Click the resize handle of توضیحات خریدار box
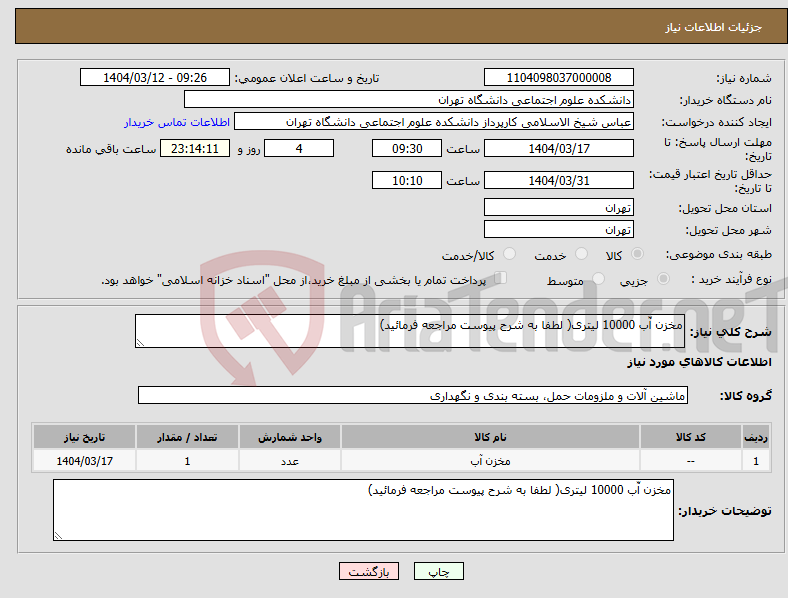 pos(58,536)
